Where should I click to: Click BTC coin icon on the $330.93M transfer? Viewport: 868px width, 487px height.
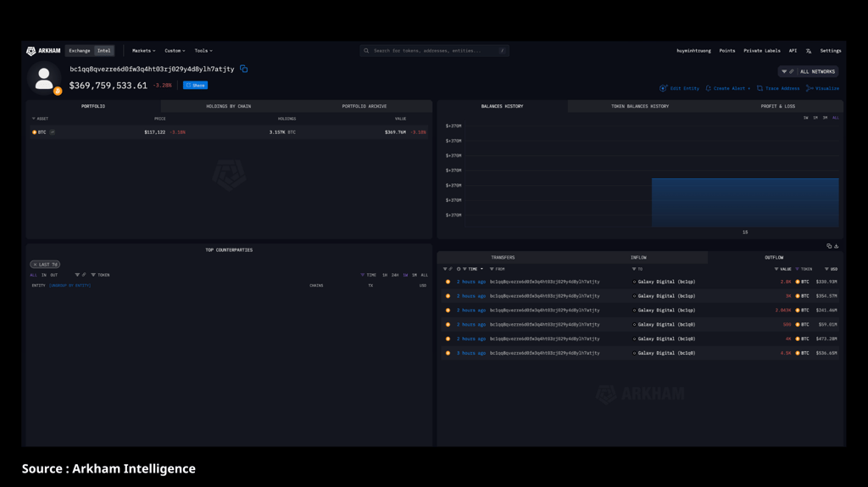click(x=798, y=282)
